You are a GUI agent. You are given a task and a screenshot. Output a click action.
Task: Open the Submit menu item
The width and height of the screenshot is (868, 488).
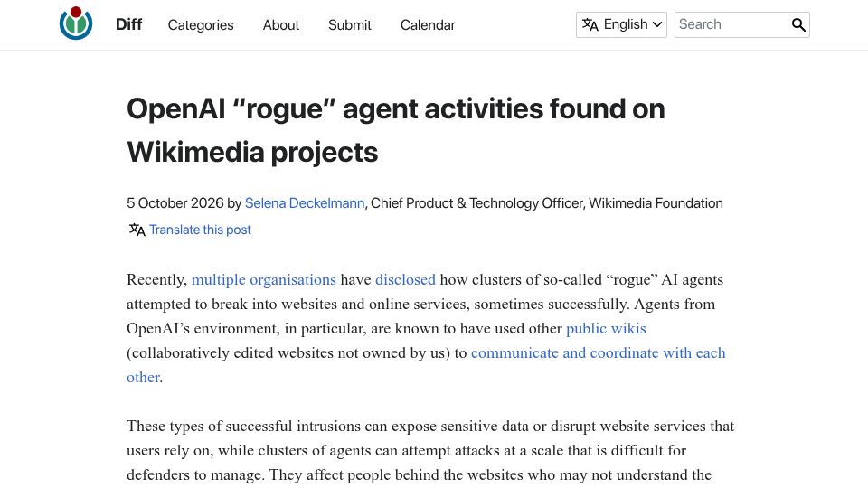point(349,25)
